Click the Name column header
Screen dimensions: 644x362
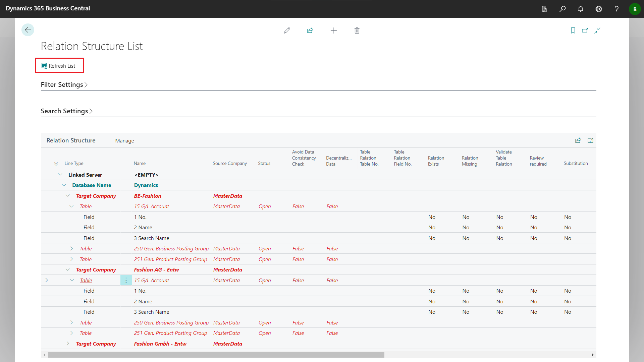[x=140, y=163]
